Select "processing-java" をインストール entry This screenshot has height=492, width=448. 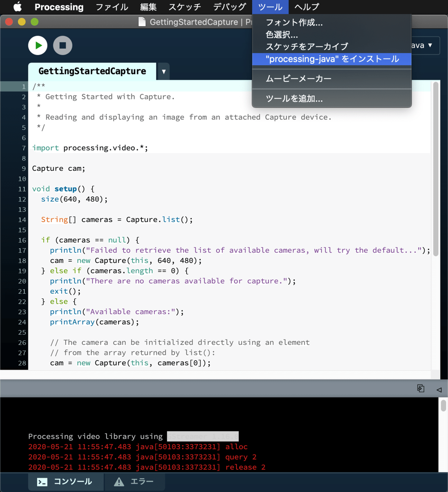point(332,59)
